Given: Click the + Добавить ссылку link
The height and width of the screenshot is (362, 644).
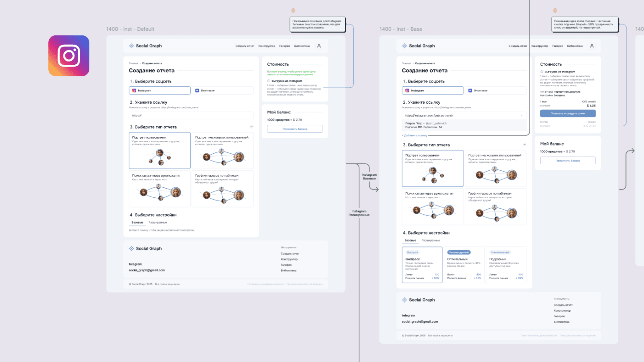Looking at the screenshot, I should coord(415,135).
